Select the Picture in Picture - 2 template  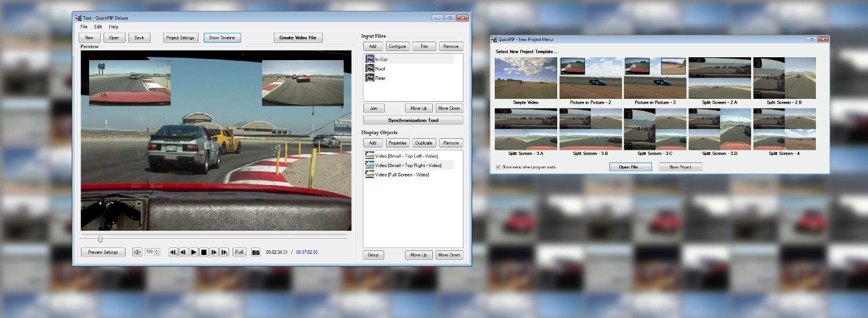591,78
